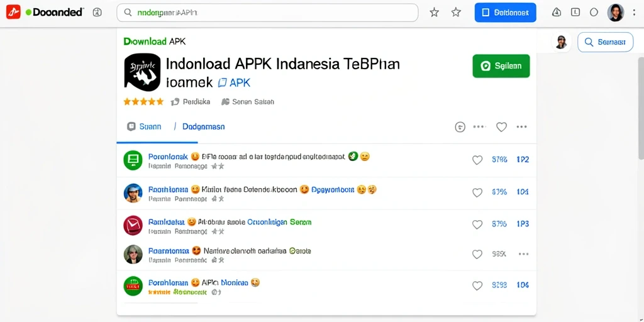Click the circular smiley icon in the tab row

pos(460,127)
